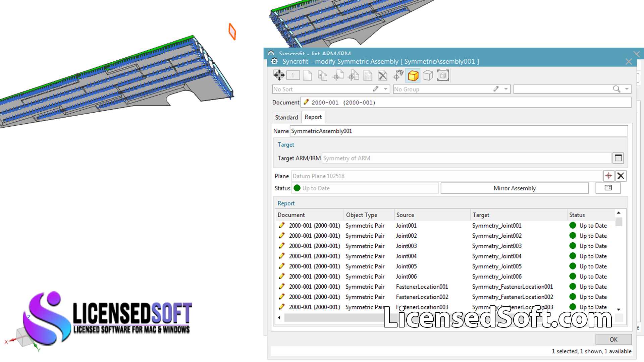Click the Mirror Assembly preview icon
The width and height of the screenshot is (644, 362).
click(x=608, y=188)
